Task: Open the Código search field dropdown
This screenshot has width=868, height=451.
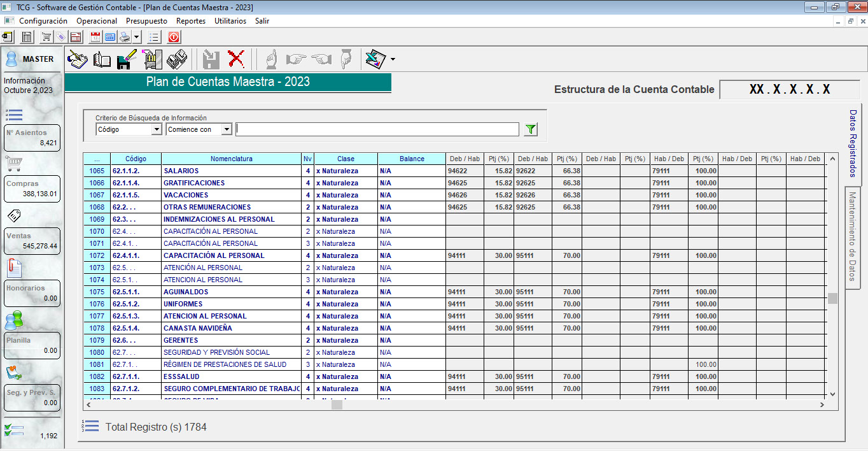Action: (157, 129)
